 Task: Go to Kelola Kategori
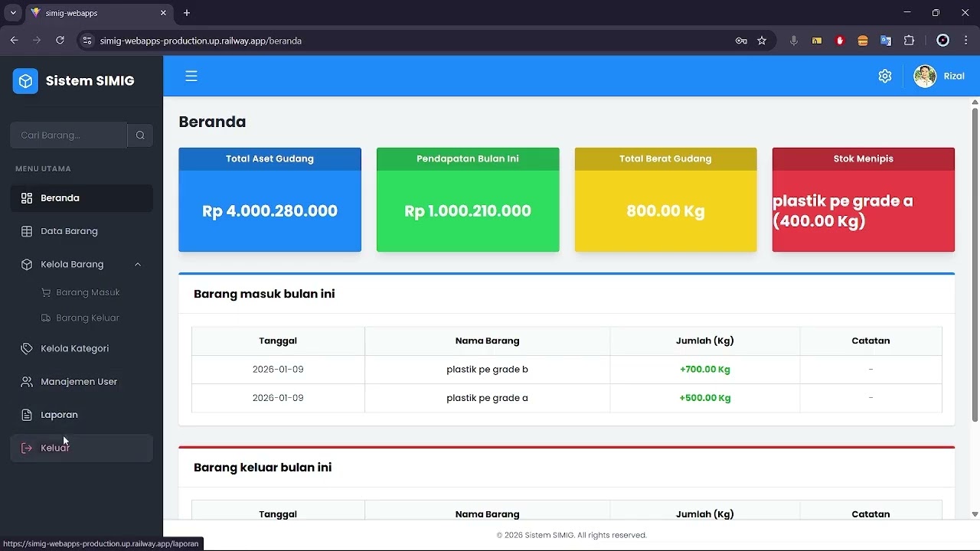point(81,348)
